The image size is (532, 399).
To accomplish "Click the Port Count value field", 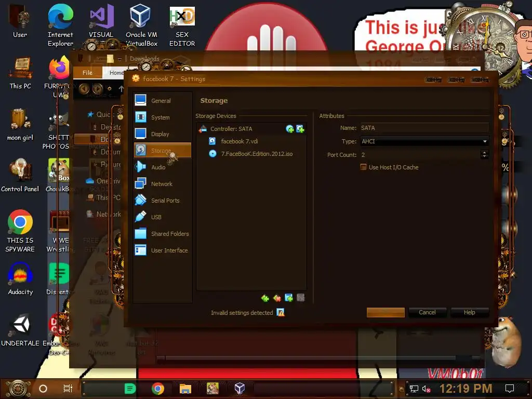I will (x=420, y=155).
